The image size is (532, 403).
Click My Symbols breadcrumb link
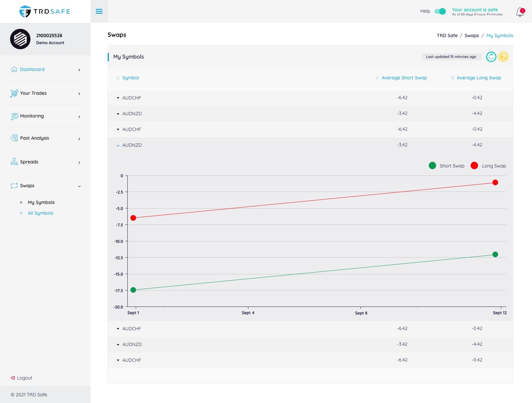[x=499, y=36]
